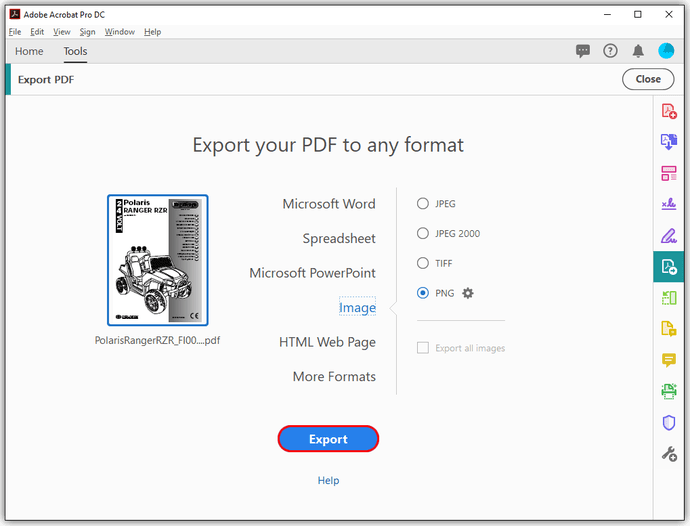Choose HTML Web Page export format
Image resolution: width=690 pixels, height=526 pixels.
[327, 342]
